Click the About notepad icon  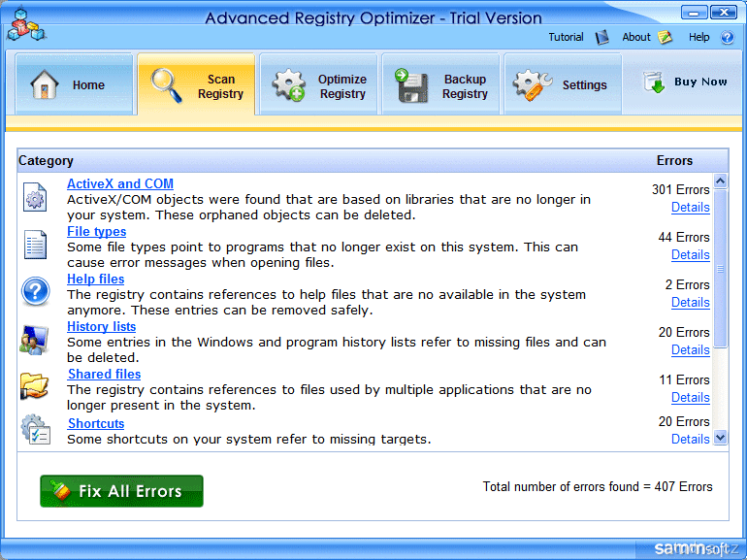(x=665, y=37)
